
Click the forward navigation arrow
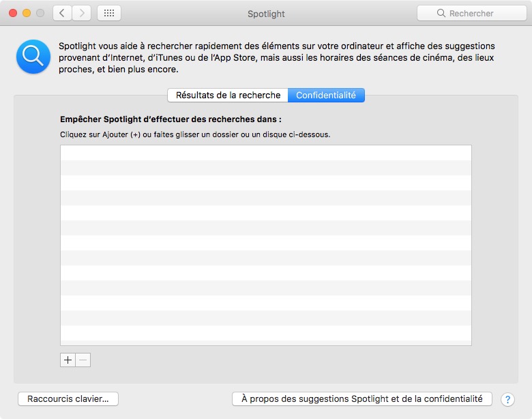82,13
